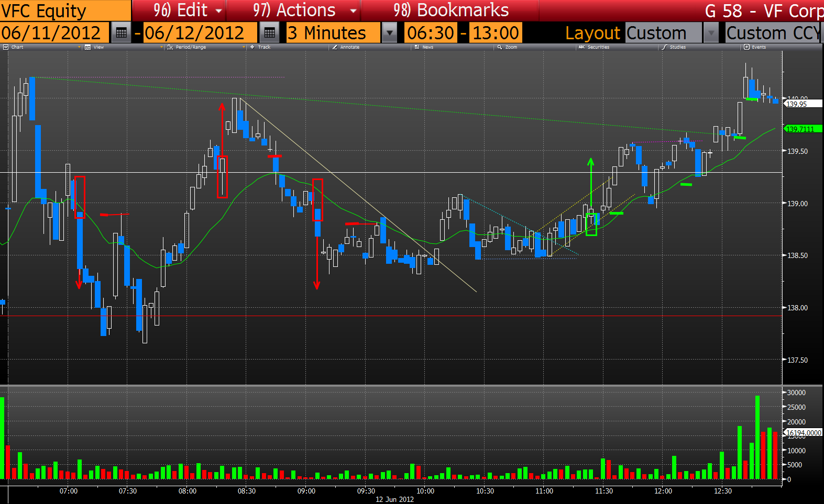Click the 12:30 time axis label

click(723, 491)
